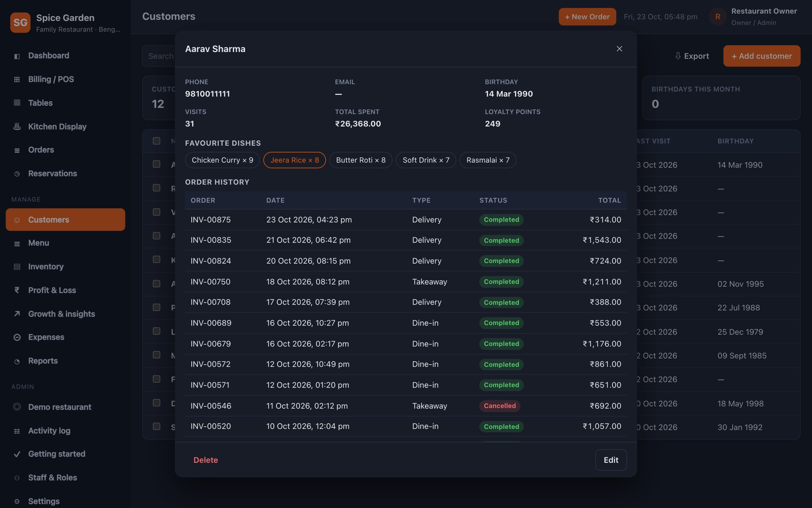Click the + New Order button
812x508 pixels.
(x=587, y=17)
